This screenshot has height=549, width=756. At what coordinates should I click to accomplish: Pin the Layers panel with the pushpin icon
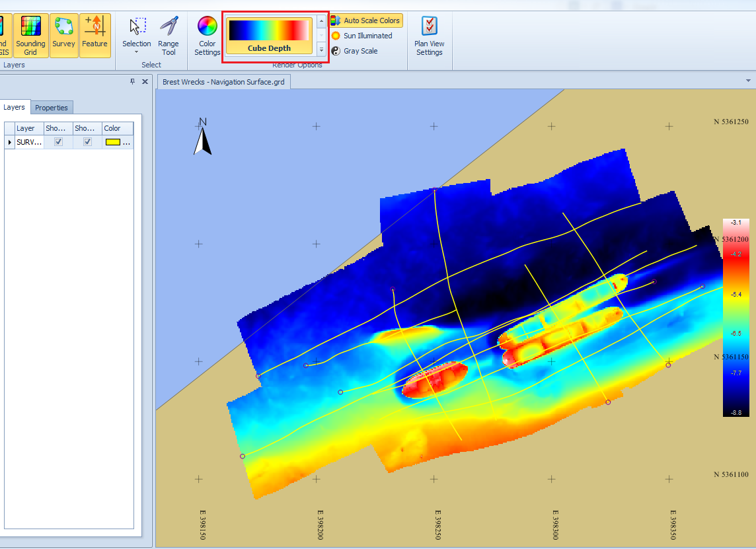pos(133,81)
